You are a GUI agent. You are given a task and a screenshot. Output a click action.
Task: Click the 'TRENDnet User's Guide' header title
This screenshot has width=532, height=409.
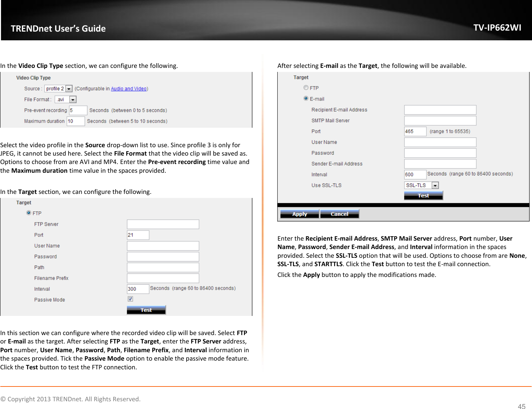coord(58,29)
